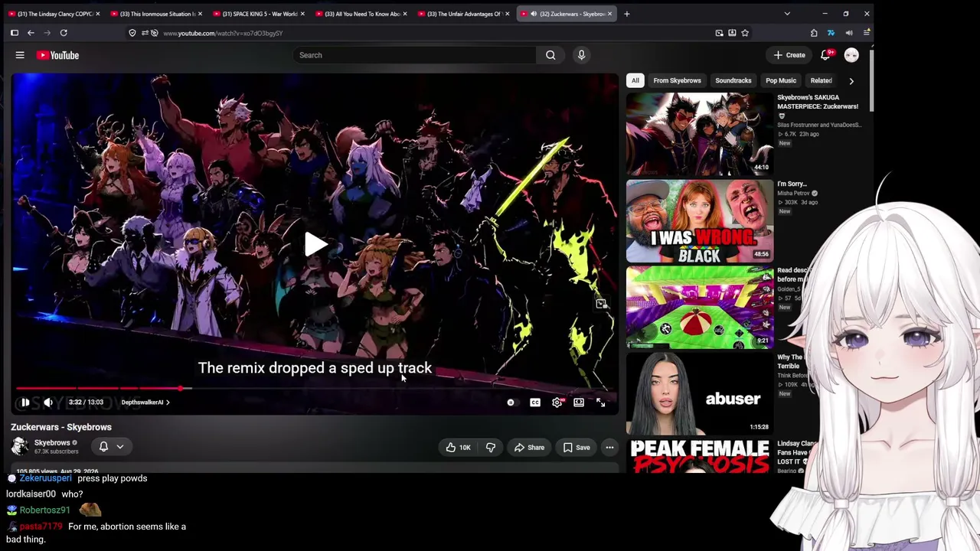Open the PEAK FEMALE PSYCHOSIS thumbnail
This screenshot has width=980, height=551.
tap(700, 456)
